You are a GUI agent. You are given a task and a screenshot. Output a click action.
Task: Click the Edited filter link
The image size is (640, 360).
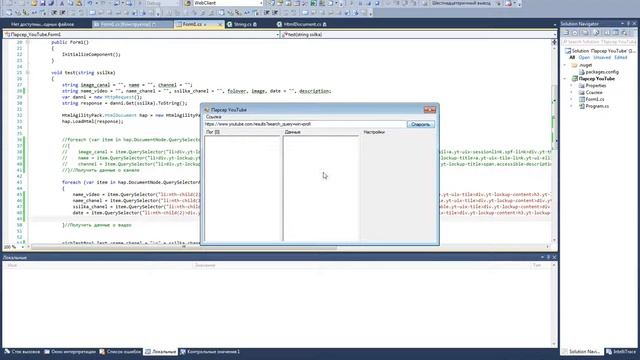click(x=620, y=58)
